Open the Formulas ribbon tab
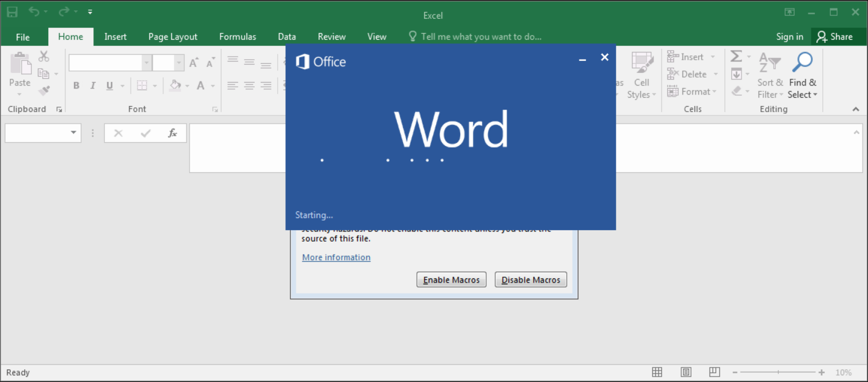 point(237,37)
